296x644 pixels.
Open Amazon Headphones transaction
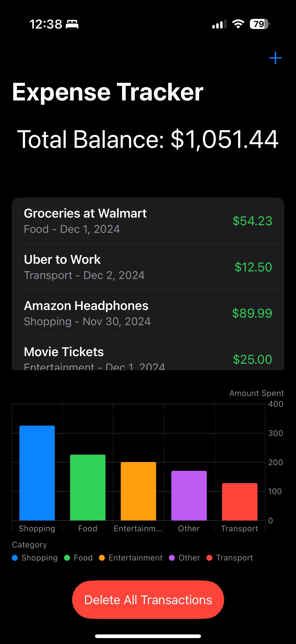click(x=148, y=313)
